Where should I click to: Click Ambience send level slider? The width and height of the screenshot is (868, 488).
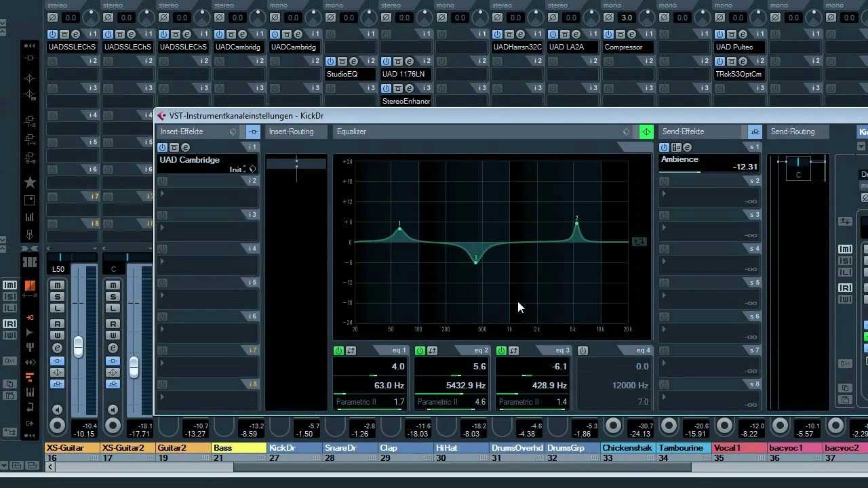[x=709, y=172]
